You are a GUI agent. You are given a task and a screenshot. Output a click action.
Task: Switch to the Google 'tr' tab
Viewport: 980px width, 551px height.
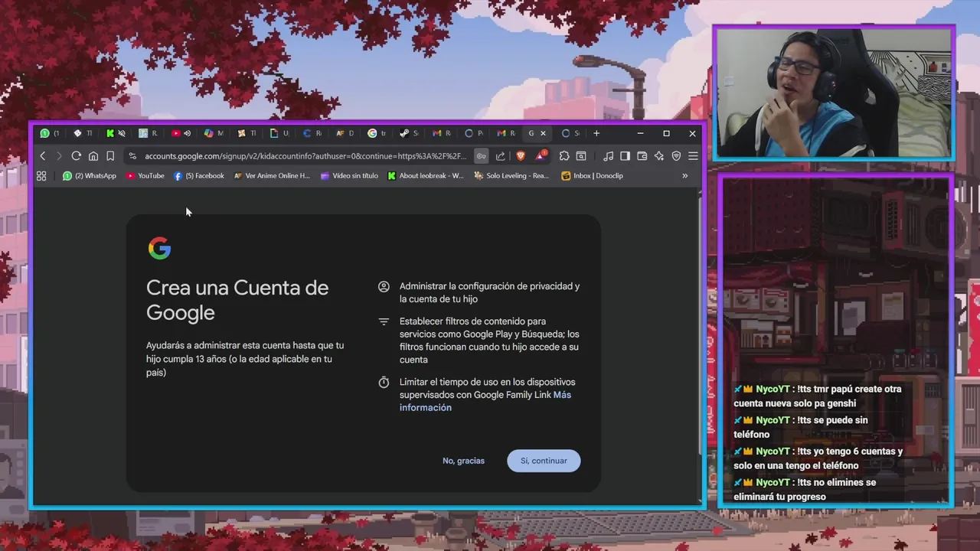coord(377,133)
